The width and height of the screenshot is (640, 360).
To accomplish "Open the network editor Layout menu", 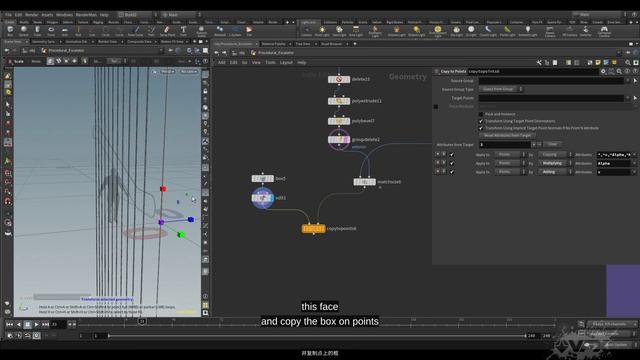I will 286,62.
